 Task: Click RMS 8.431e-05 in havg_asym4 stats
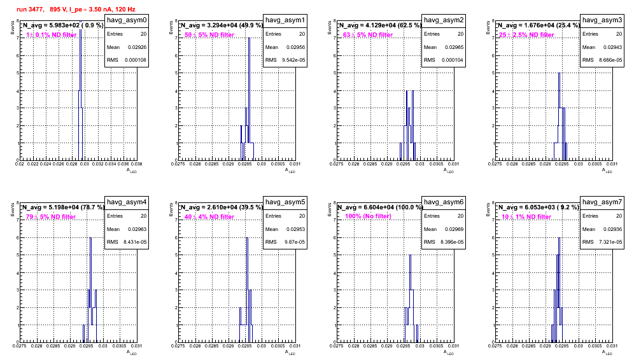127,242
